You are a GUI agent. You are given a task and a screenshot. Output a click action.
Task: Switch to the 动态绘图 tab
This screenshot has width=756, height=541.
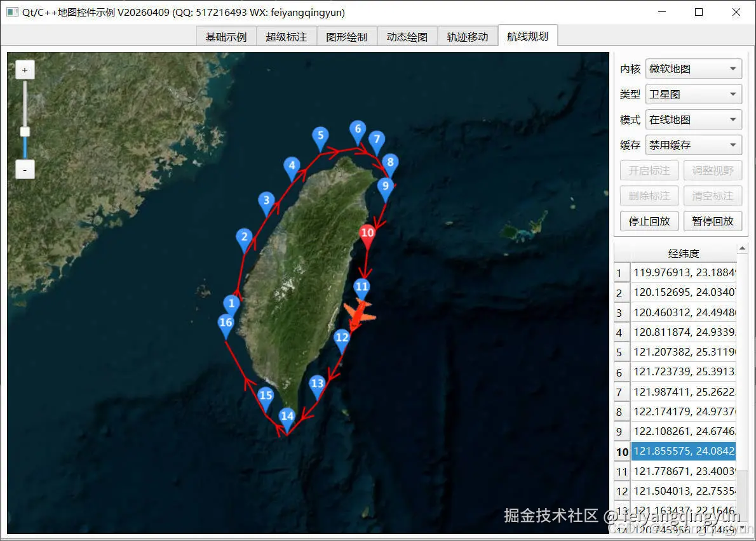click(407, 37)
